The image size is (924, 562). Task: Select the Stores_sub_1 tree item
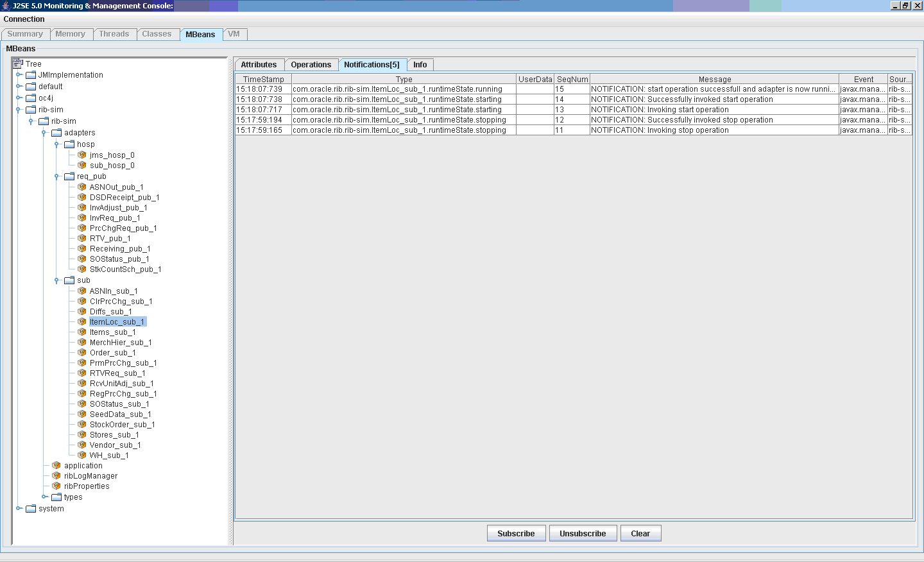(x=114, y=434)
